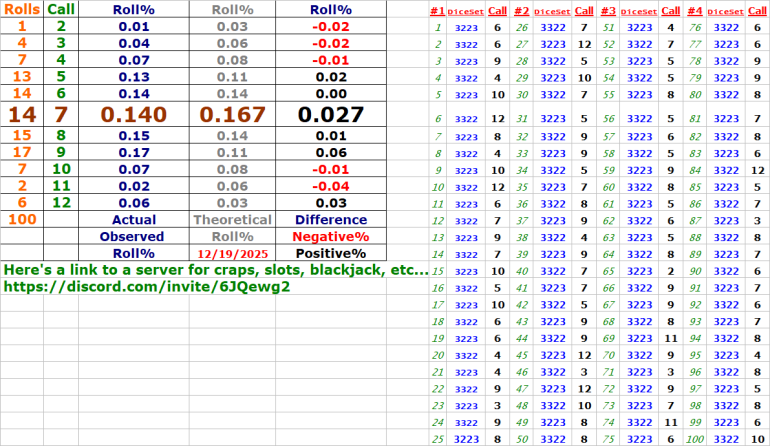This screenshot has height=446, width=770.
Task: Select the Theoretical label cell
Action: [x=232, y=219]
